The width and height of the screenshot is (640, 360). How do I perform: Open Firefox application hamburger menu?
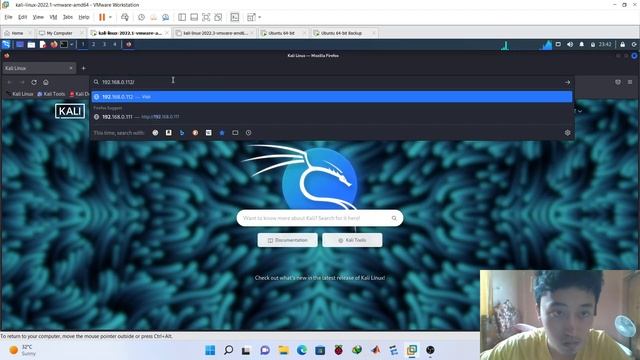pos(630,82)
